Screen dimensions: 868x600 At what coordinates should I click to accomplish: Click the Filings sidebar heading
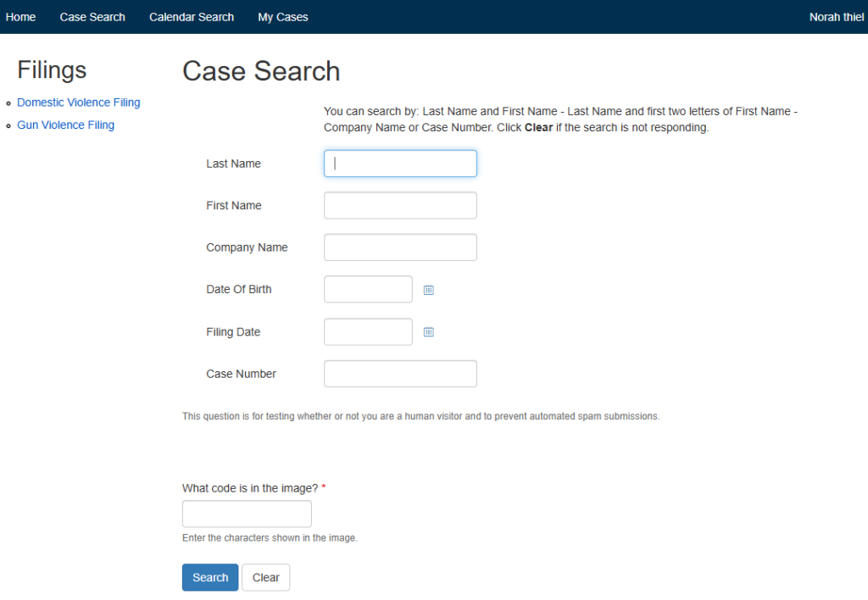(x=52, y=69)
